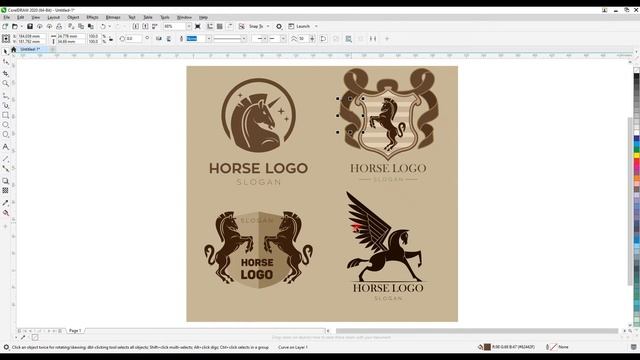This screenshot has height=360, width=640.
Task: Select the Color Eyedropper tool
Action: [5, 203]
